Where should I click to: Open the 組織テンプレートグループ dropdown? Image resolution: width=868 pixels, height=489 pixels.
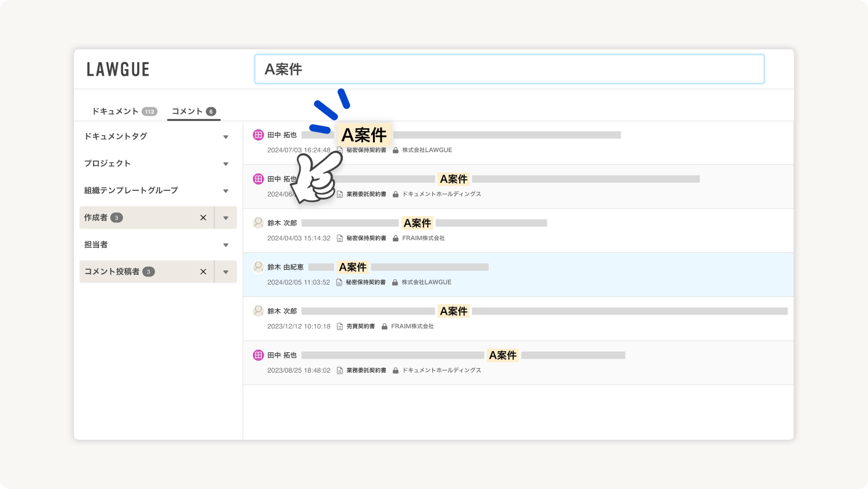click(x=225, y=190)
